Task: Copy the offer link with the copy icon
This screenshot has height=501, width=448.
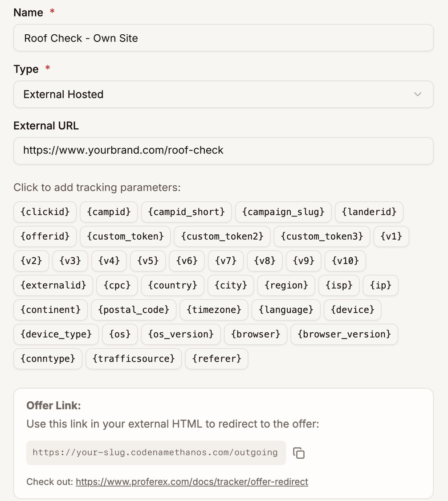Action: point(299,453)
